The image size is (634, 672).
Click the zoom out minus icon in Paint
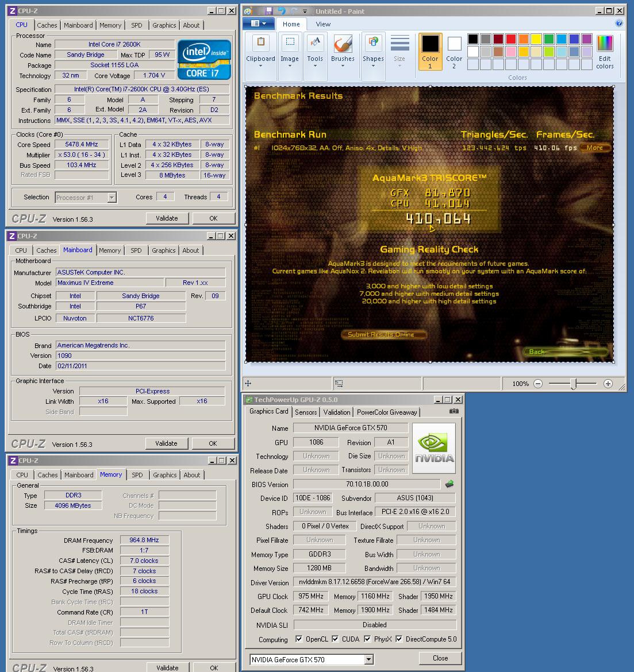538,384
